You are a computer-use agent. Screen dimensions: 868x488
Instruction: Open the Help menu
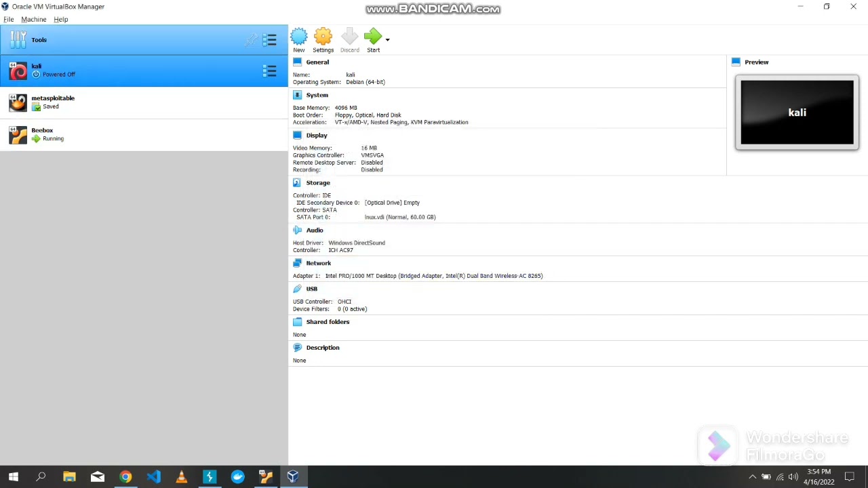[61, 20]
